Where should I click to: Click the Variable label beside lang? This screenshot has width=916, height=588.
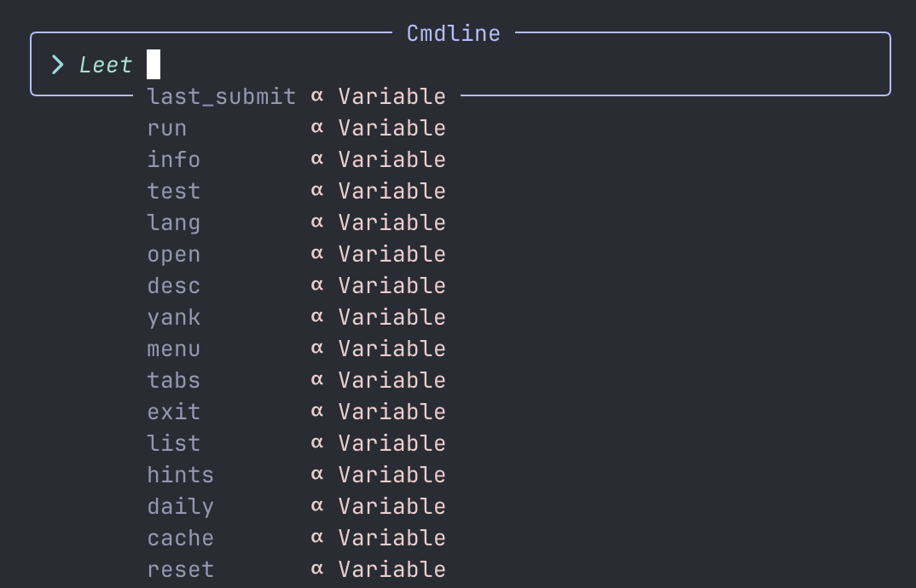click(392, 222)
